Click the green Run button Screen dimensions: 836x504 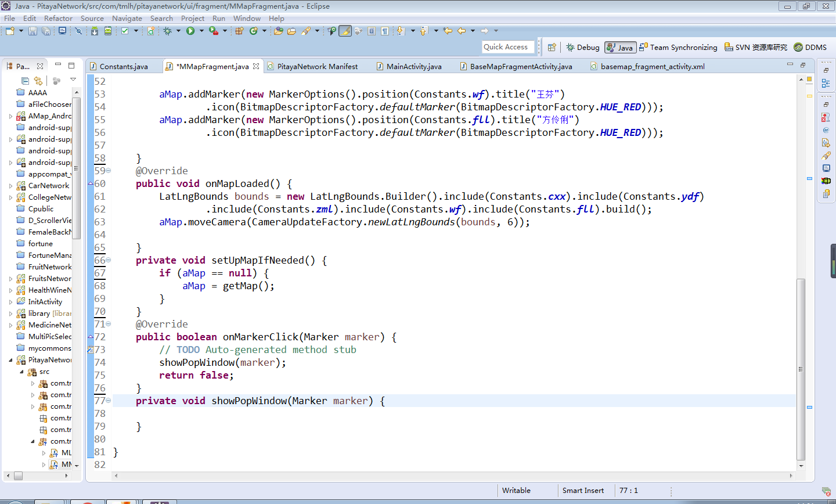(190, 31)
